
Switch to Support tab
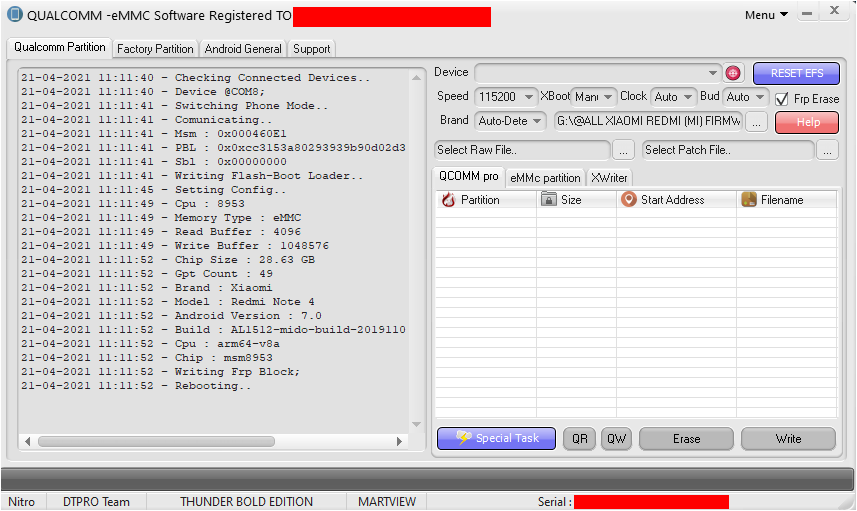tap(312, 49)
